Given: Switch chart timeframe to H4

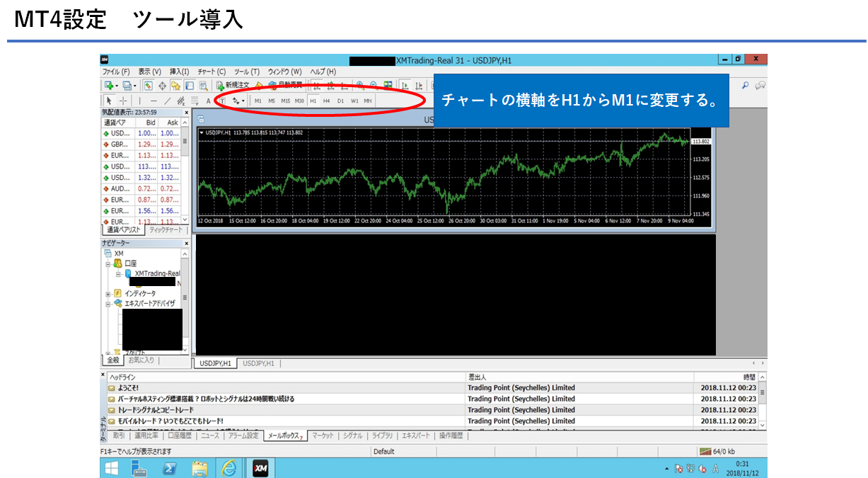Looking at the screenshot, I should coord(326,101).
